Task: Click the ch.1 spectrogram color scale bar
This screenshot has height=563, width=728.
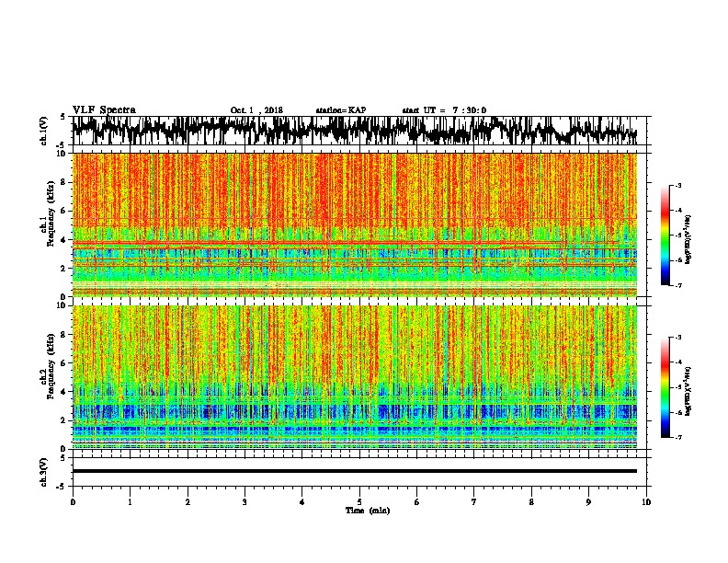Action: (x=665, y=236)
